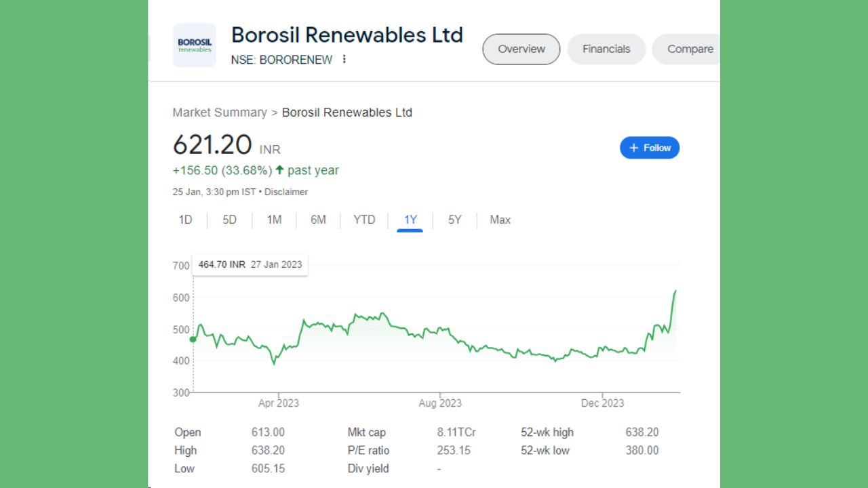Open the three-dot menu beside BORORENEW
Screen dimensions: 868x488
[344, 59]
